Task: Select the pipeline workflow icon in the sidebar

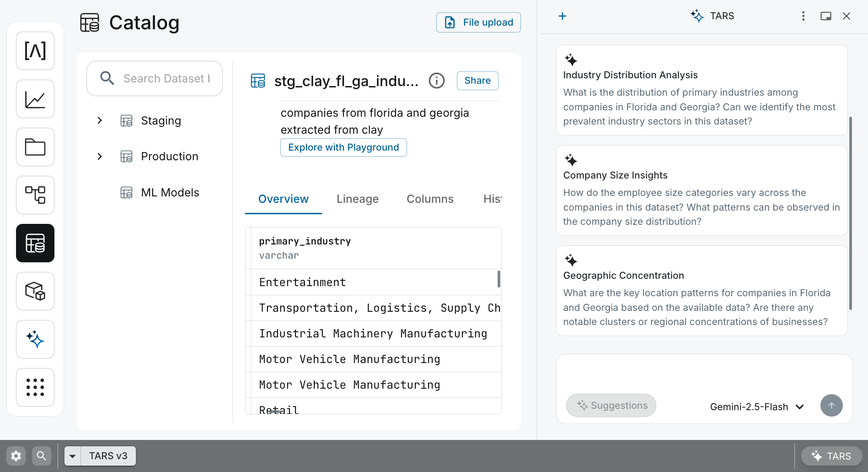Action: coord(35,195)
